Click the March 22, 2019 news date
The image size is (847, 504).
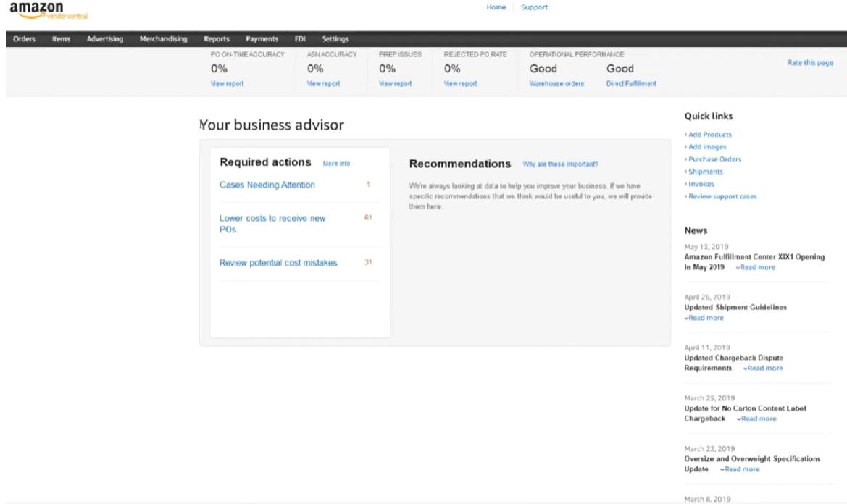pyautogui.click(x=709, y=449)
